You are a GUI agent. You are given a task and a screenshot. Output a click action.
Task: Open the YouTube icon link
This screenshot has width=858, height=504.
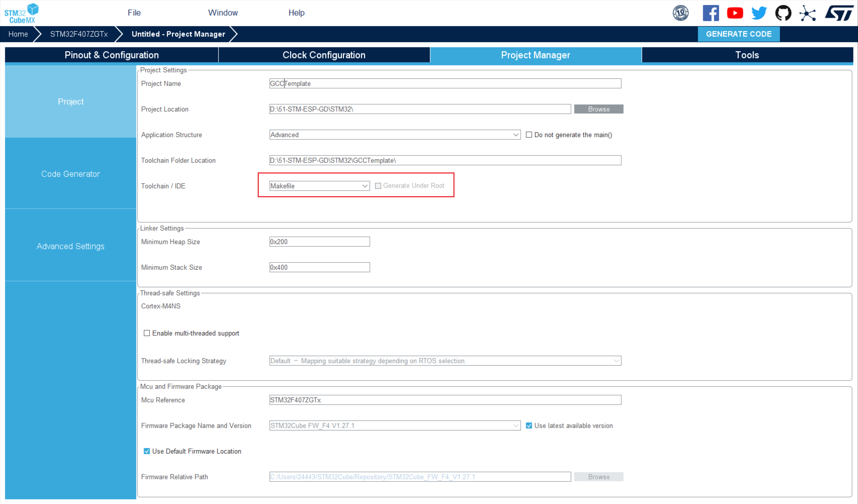tap(735, 13)
